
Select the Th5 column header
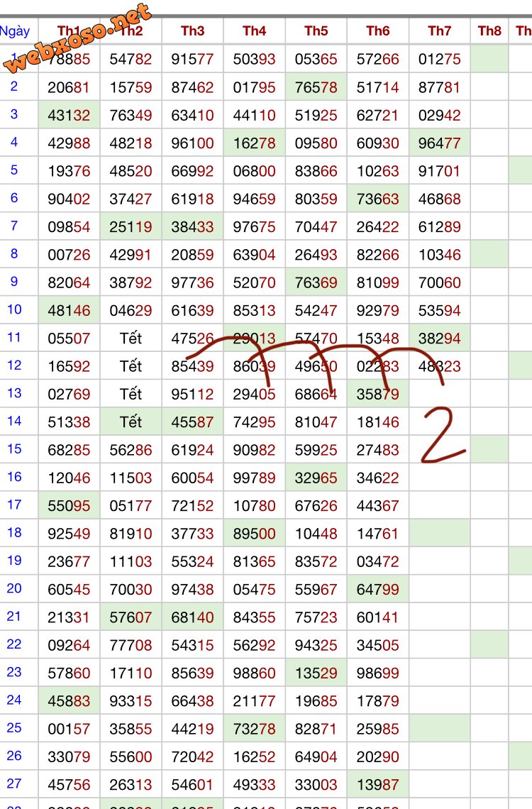tap(316, 31)
